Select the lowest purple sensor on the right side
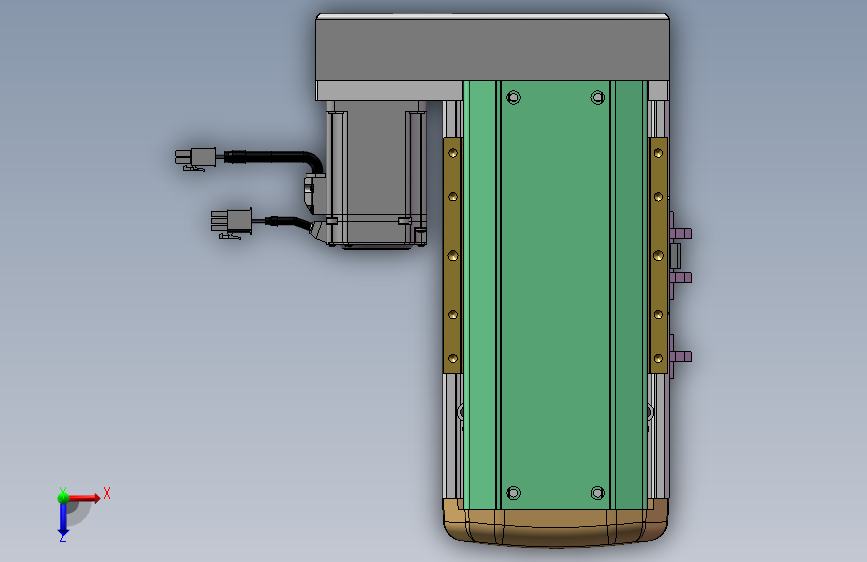This screenshot has height=562, width=867. click(680, 356)
